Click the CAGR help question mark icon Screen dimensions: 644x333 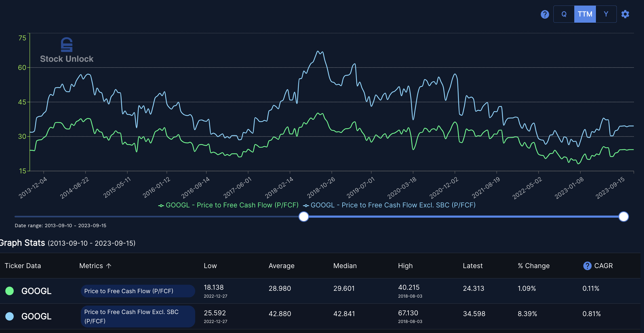587,266
